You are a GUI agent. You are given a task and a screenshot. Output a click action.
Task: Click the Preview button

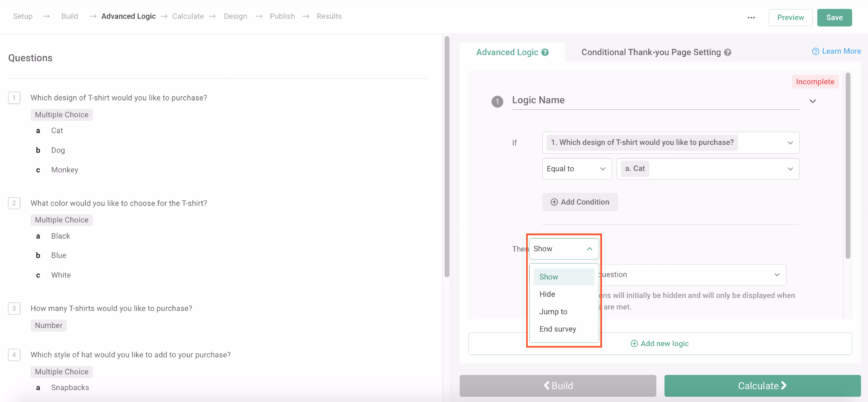(x=790, y=18)
